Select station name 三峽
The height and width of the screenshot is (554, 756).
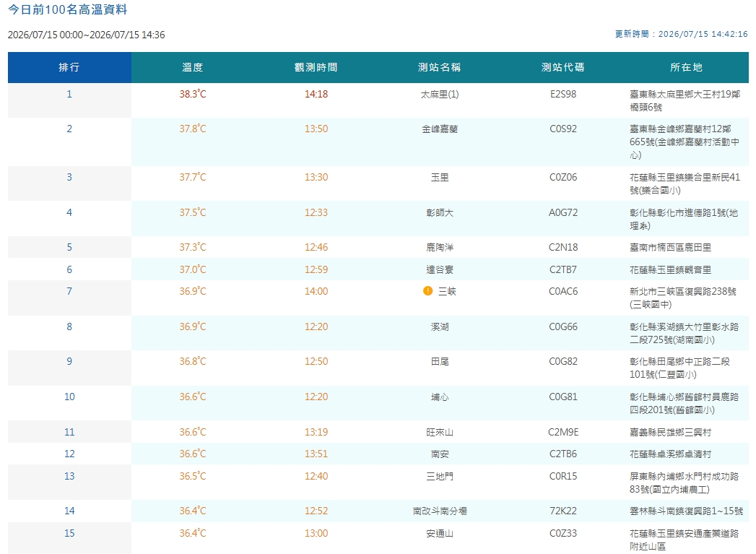tap(447, 291)
